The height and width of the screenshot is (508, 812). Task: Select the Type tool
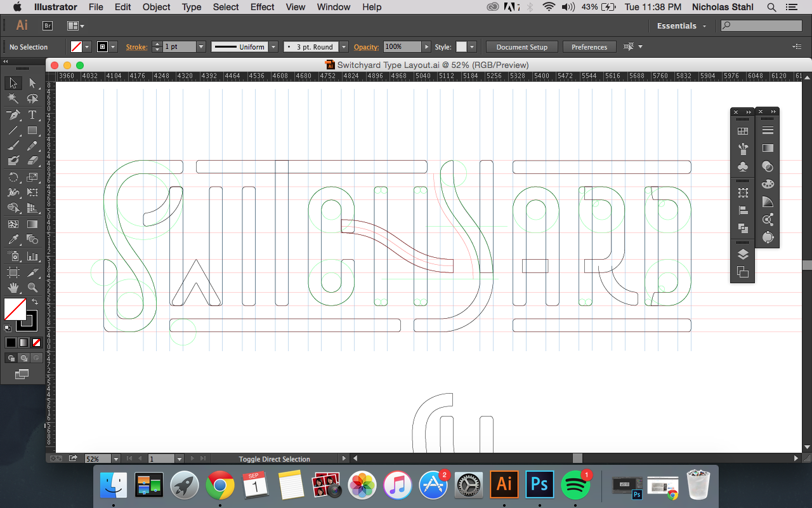click(x=32, y=115)
